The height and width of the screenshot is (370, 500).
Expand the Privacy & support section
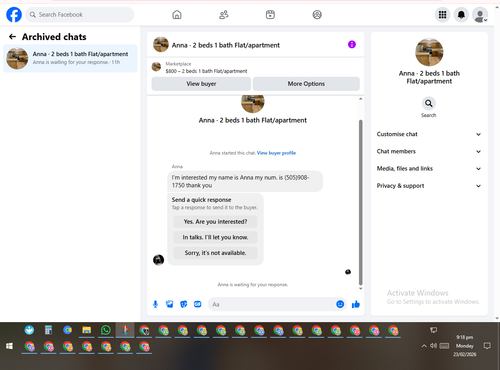click(429, 186)
